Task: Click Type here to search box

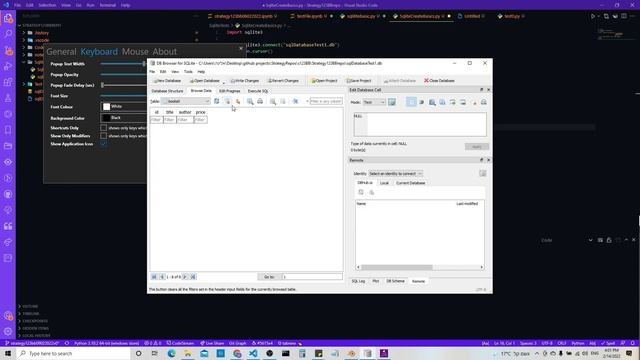Action: pos(73,353)
